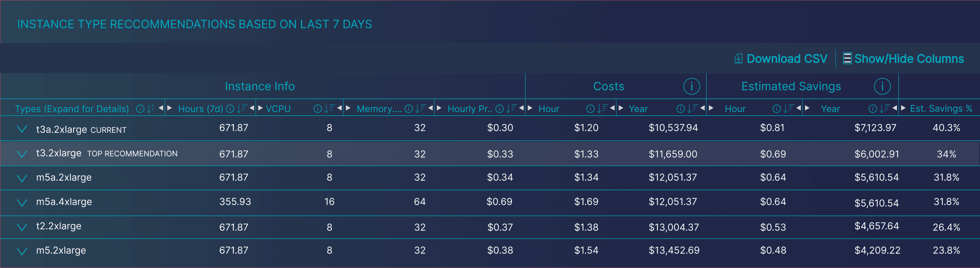
Task: Open info for Estimated Savings Hour column
Action: tap(777, 109)
